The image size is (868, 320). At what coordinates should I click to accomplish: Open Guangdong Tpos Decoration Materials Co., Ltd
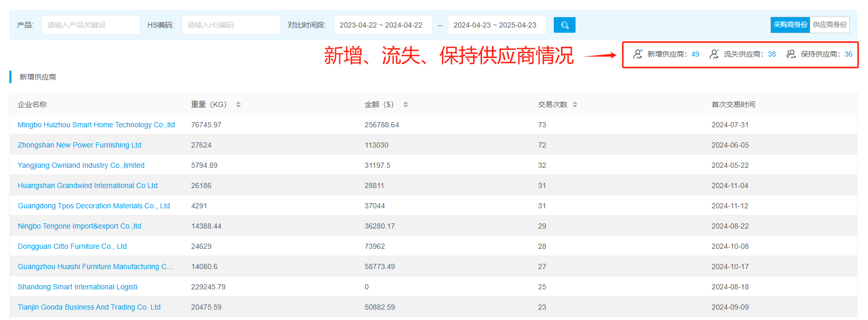(x=94, y=206)
